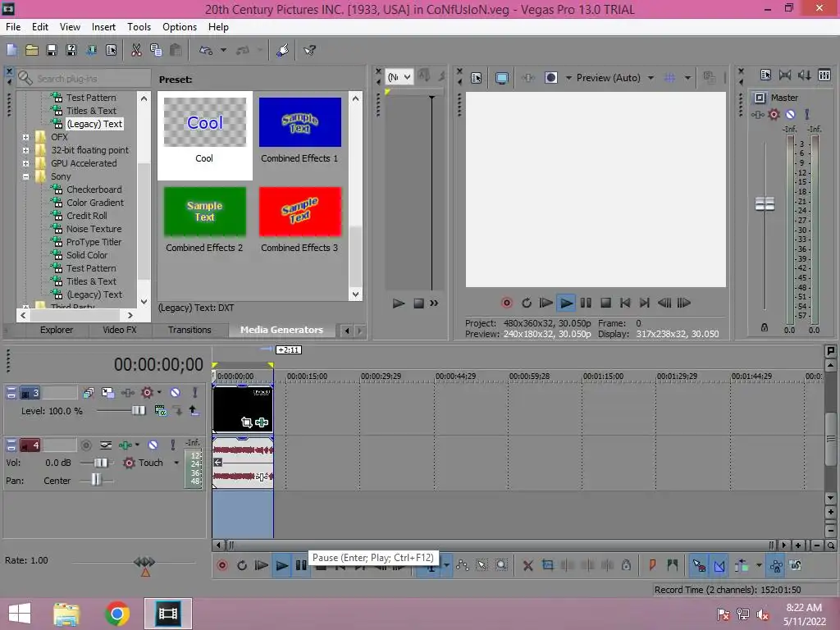Click Track FX icon on audio track 4
Screen dimensions: 840x630
click(x=125, y=445)
